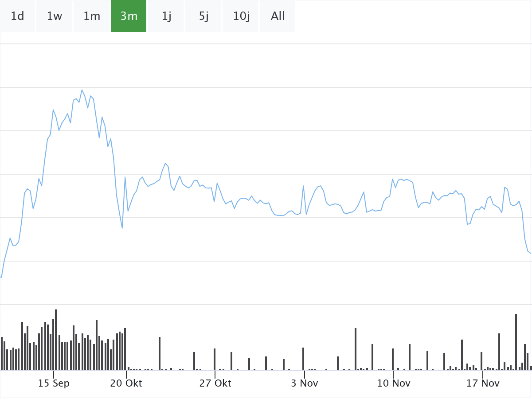532x399 pixels.
Task: Switch chart to 1j range
Action: click(166, 16)
